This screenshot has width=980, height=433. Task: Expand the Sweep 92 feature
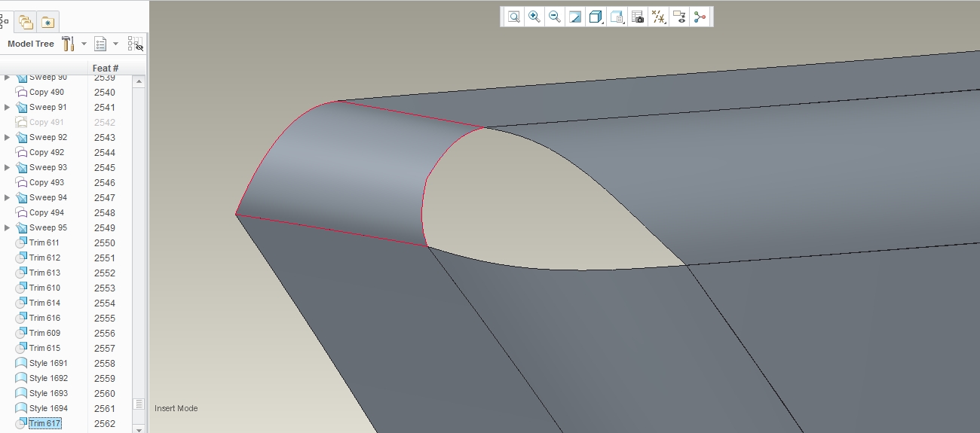[8, 137]
